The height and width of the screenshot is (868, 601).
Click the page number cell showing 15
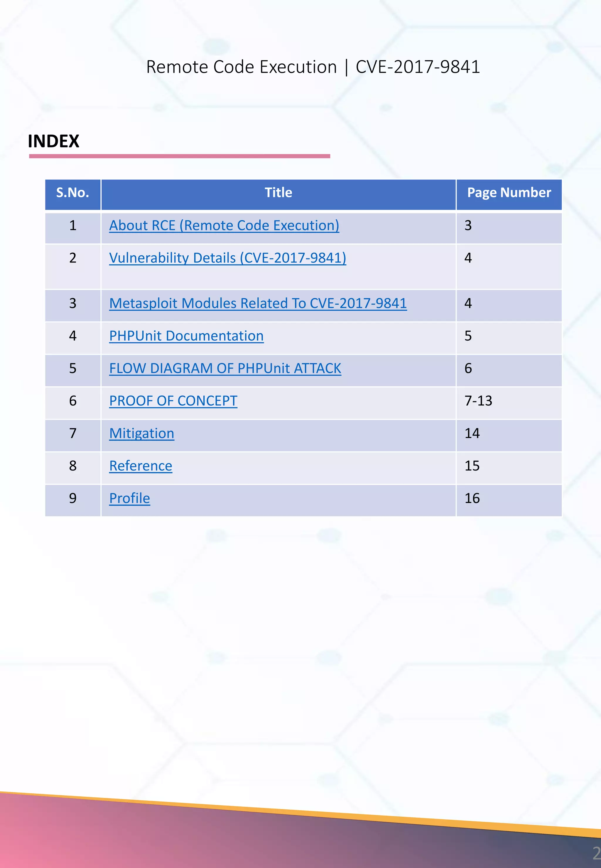pos(472,466)
